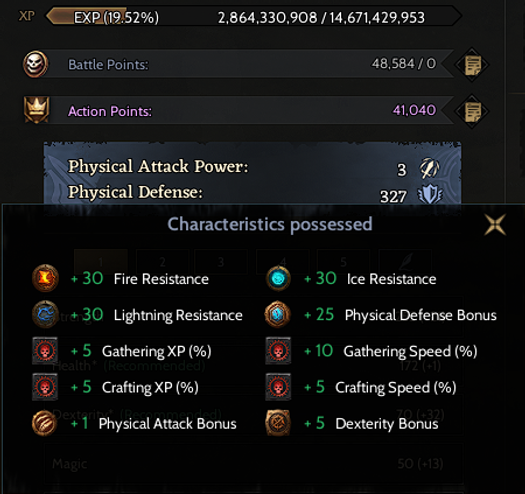Open the Battle Points scroll log

[x=472, y=64]
